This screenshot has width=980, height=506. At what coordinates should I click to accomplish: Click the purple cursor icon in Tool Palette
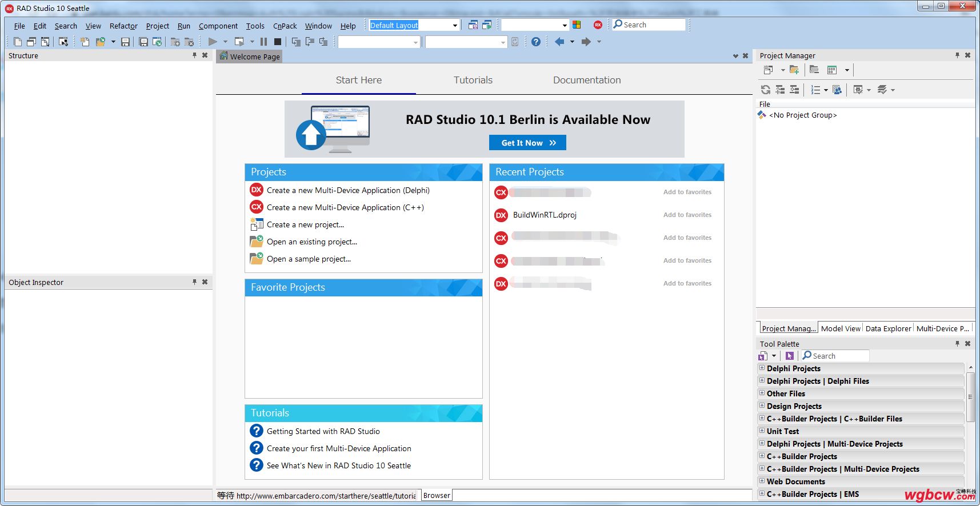click(790, 356)
